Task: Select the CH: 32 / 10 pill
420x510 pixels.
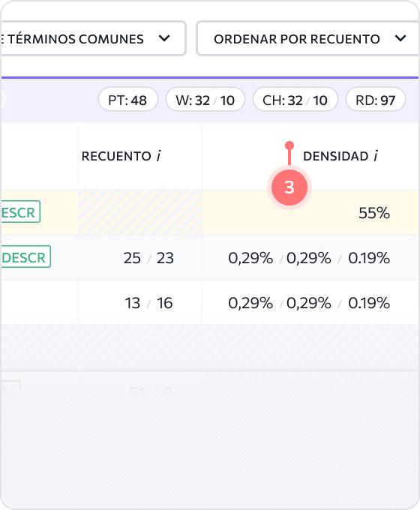Action: pyautogui.click(x=295, y=100)
